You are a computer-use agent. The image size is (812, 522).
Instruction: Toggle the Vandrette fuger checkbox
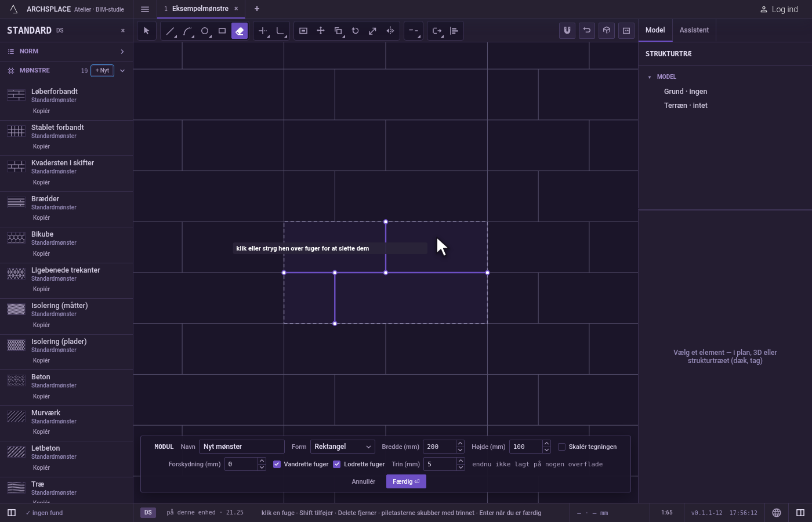[x=277, y=464]
